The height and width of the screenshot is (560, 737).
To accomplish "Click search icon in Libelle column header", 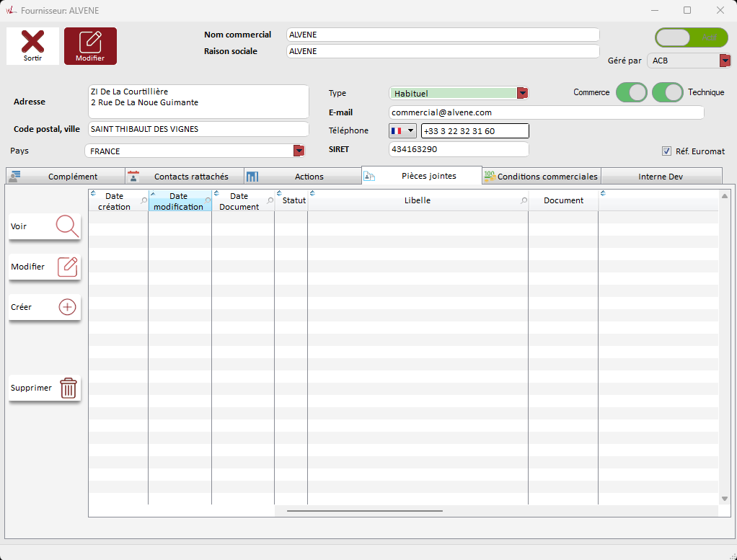I will 524,201.
